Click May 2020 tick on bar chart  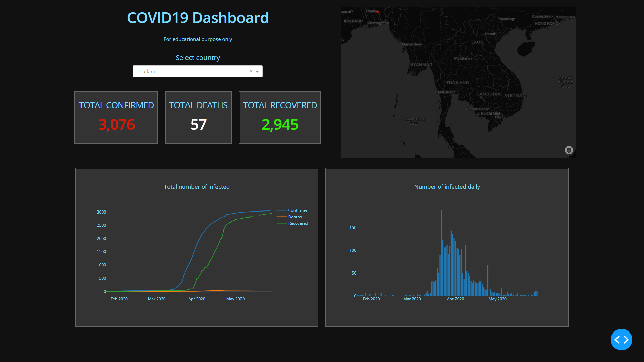pos(497,299)
